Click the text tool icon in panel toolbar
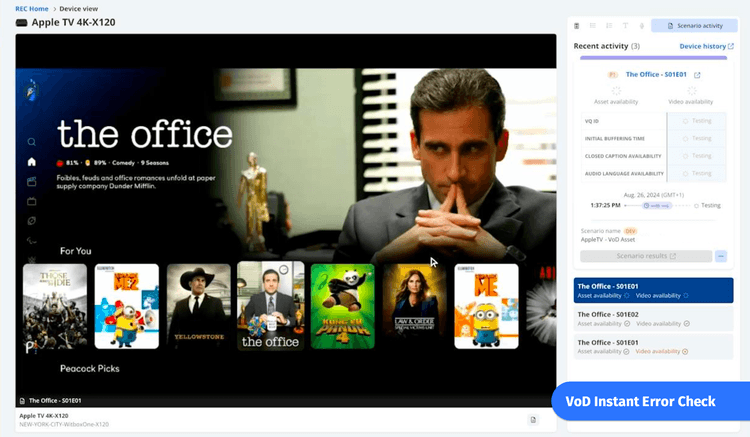The width and height of the screenshot is (750, 437). [x=625, y=26]
